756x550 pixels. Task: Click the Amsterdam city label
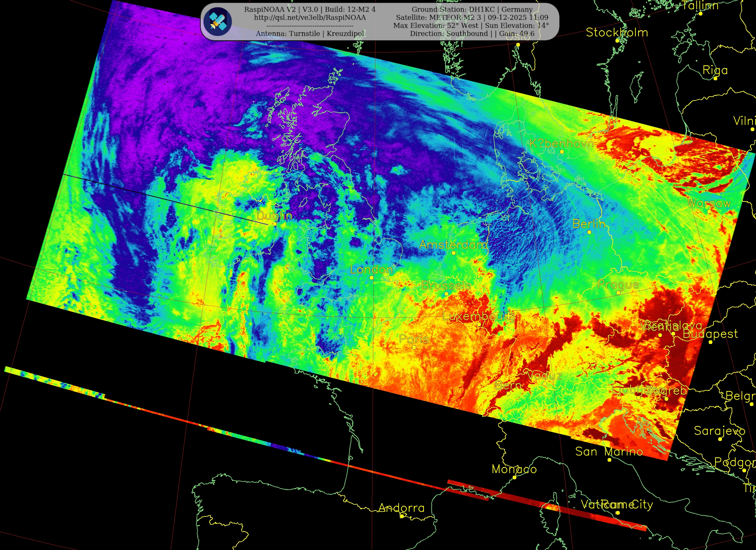point(453,245)
